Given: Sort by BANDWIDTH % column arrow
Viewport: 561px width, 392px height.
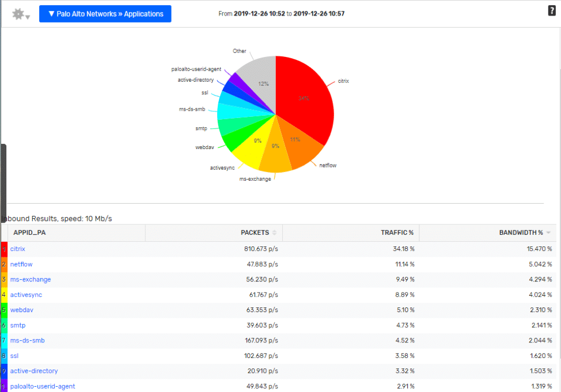Looking at the screenshot, I should 548,233.
